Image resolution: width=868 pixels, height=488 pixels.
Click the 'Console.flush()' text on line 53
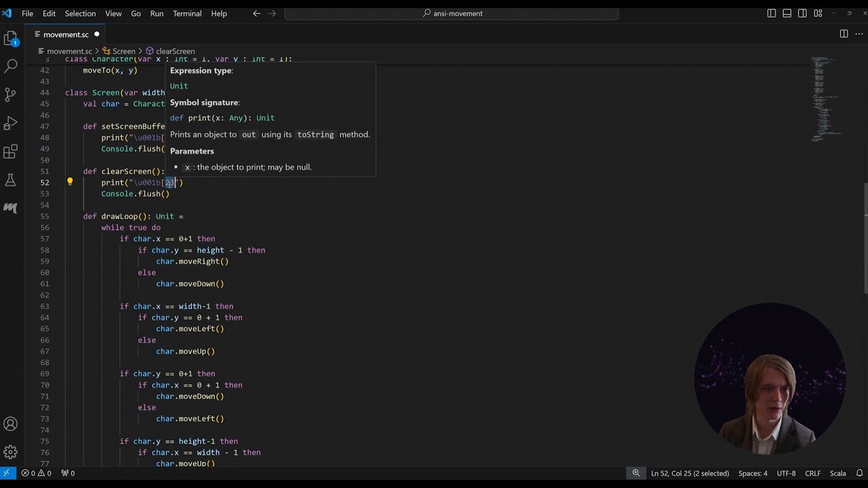pyautogui.click(x=135, y=194)
